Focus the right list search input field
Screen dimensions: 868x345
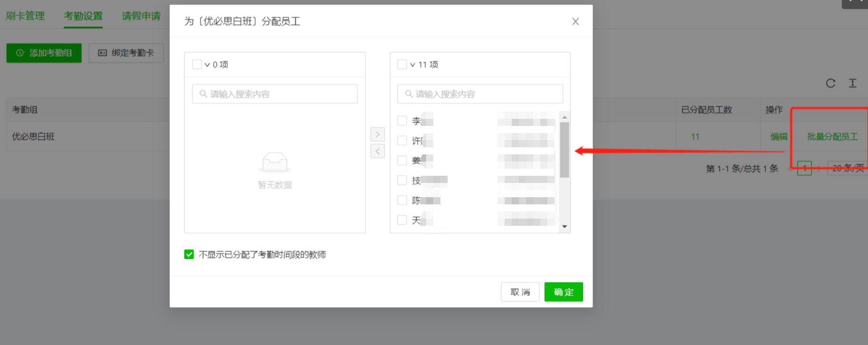(480, 94)
